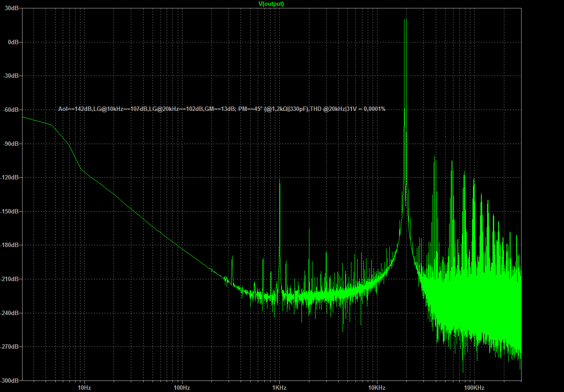Viewport: 564px width, 392px height.
Task: Click the Aol/THD annotation text on plot
Action: (x=222, y=109)
